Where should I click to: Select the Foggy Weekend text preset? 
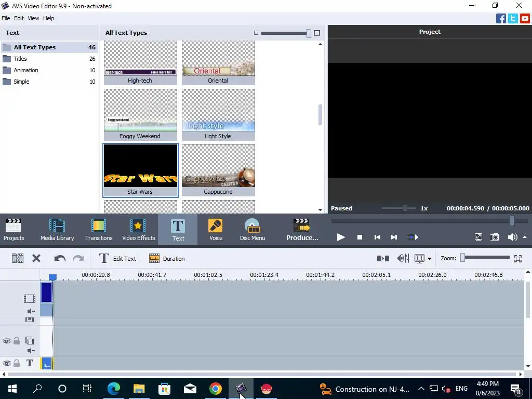[140, 114]
